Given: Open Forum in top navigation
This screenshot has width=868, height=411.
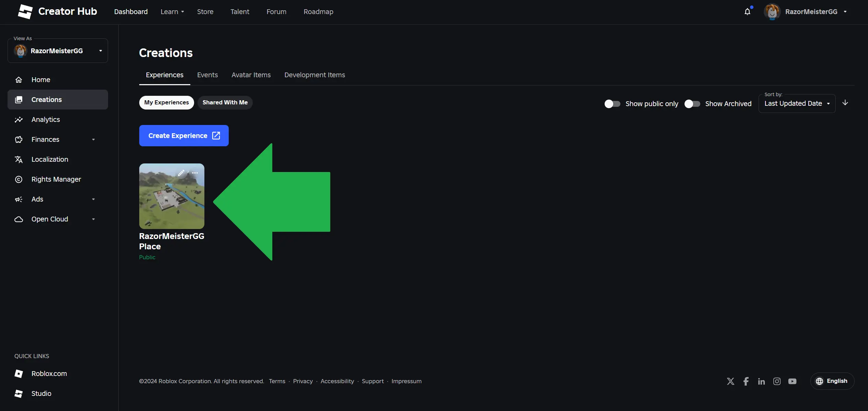Looking at the screenshot, I should tap(276, 12).
